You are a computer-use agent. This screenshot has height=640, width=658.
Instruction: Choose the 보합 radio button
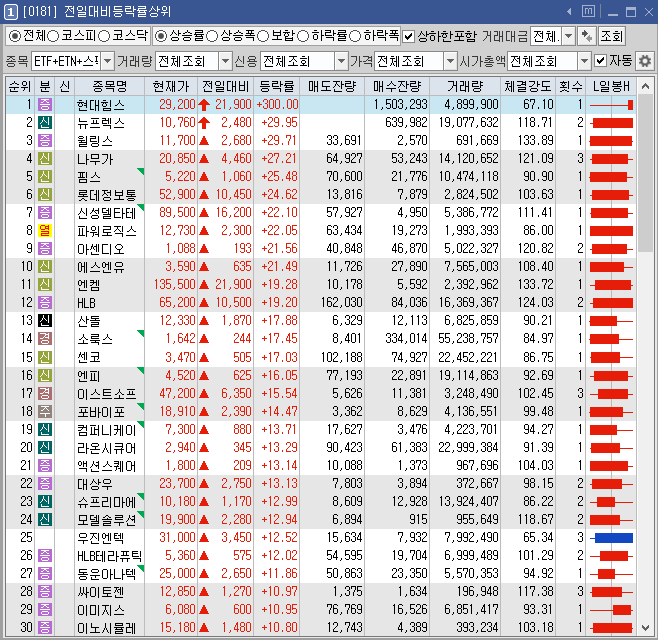(x=263, y=36)
